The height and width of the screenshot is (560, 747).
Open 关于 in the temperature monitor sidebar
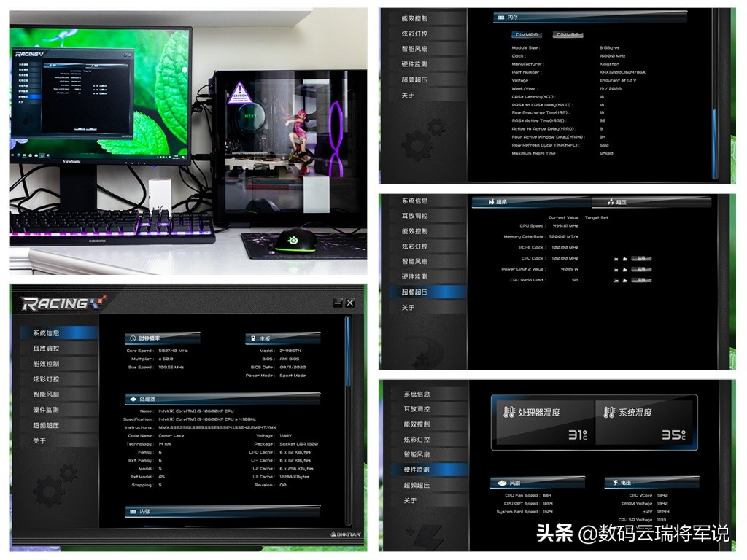429,500
